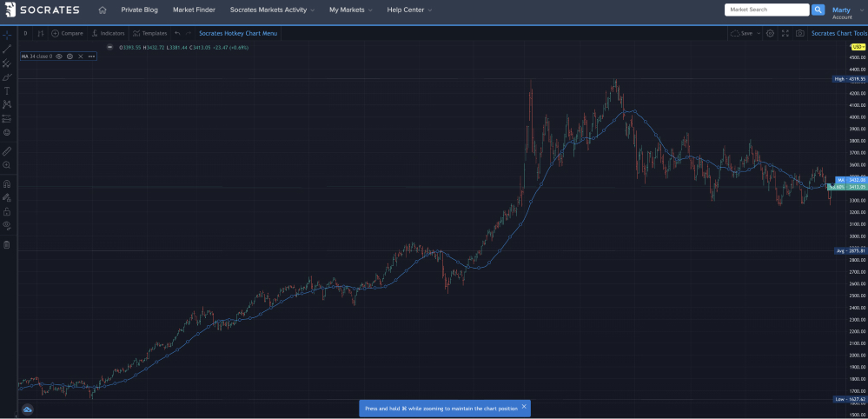Take a chart snapshot with camera

click(800, 33)
